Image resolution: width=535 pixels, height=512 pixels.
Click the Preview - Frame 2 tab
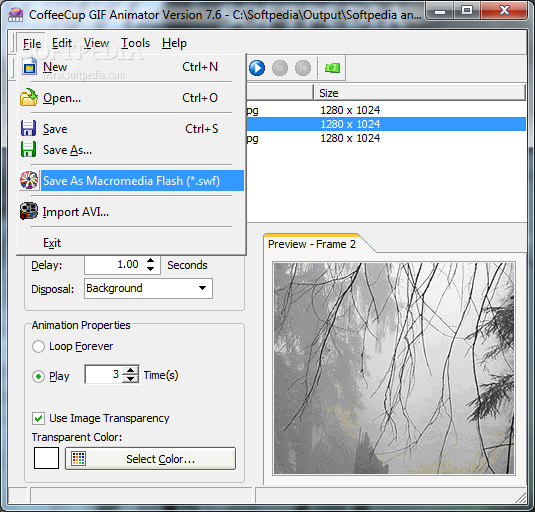[x=312, y=244]
